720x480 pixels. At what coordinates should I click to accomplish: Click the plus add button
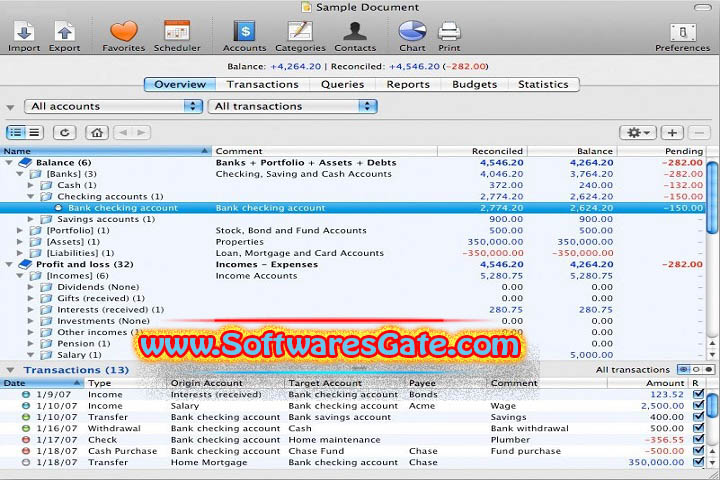[x=672, y=133]
